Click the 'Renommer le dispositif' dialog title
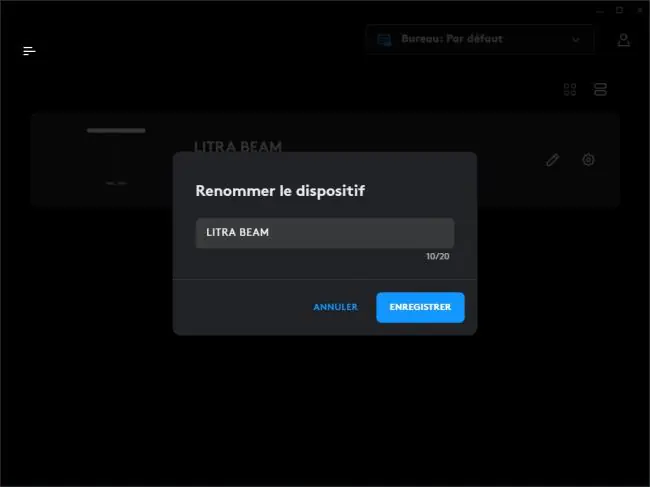The width and height of the screenshot is (650, 487). [x=280, y=191]
